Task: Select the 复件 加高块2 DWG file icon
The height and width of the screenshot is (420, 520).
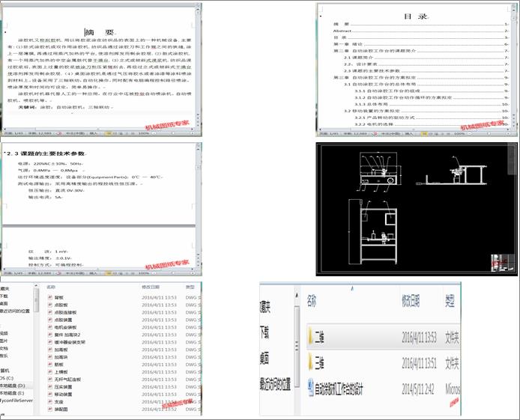Action: coord(50,335)
